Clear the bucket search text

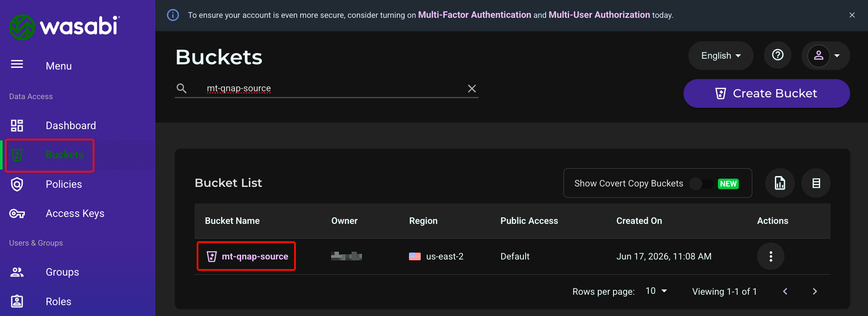472,89
